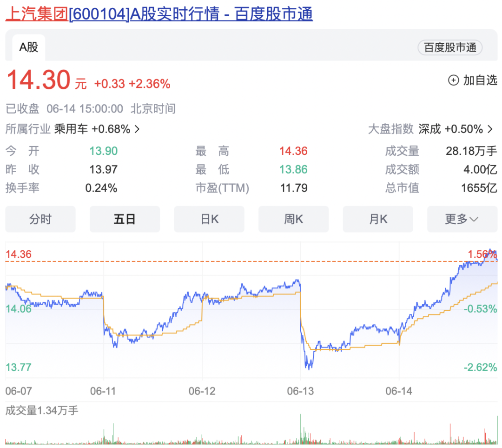Click the current price 14.30
The width and height of the screenshot is (502, 448).
click(x=39, y=80)
